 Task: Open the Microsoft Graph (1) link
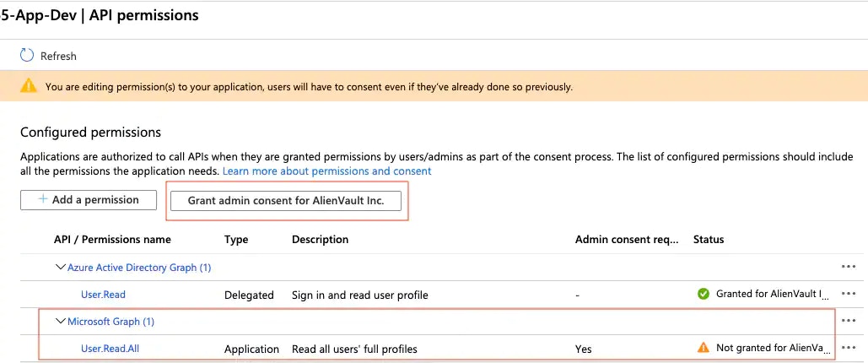(111, 322)
